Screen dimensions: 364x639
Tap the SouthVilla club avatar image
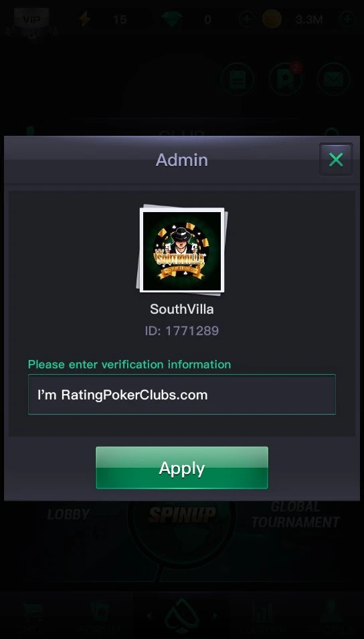(182, 250)
